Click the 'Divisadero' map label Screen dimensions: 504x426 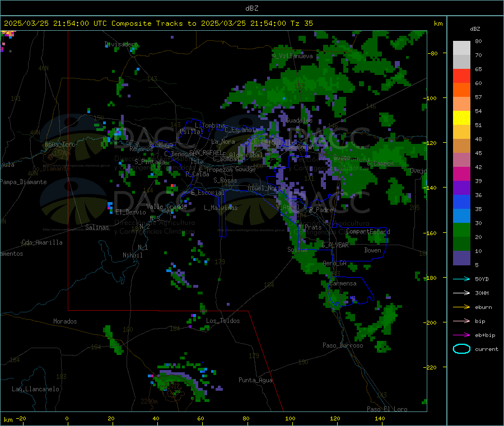pos(121,44)
